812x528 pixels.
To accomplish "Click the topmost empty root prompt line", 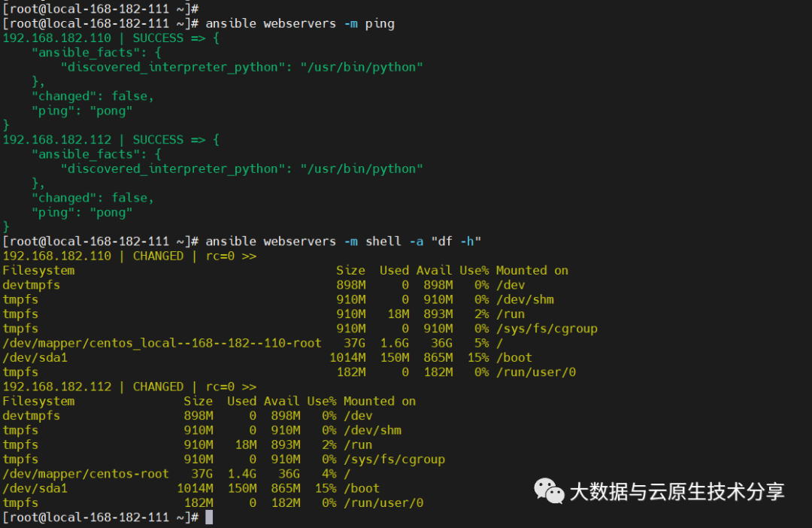I will click(x=100, y=9).
